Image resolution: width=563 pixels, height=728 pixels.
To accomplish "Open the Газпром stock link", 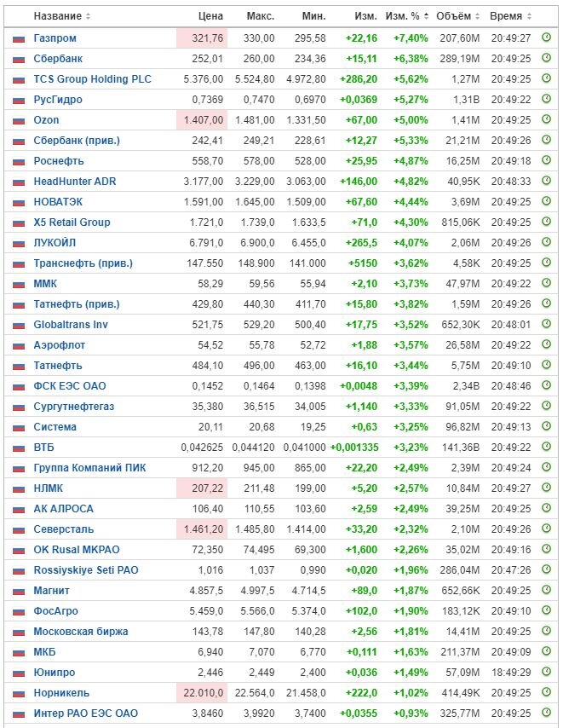I will tap(55, 38).
